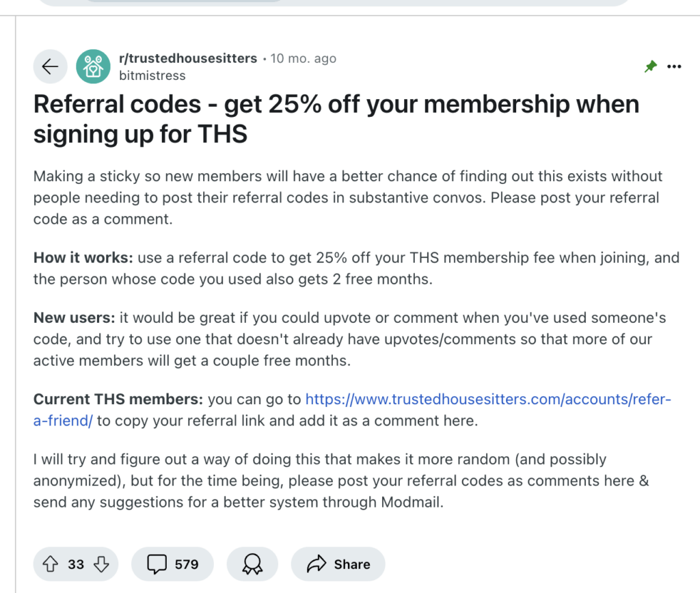The height and width of the screenshot is (593, 700).
Task: View the bitmistress user profile
Action: coord(152,75)
